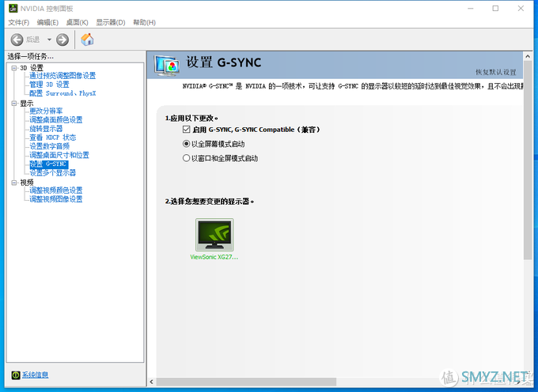Collapse the 显示 tree node
Screen dimensions: 538x392
coord(14,104)
